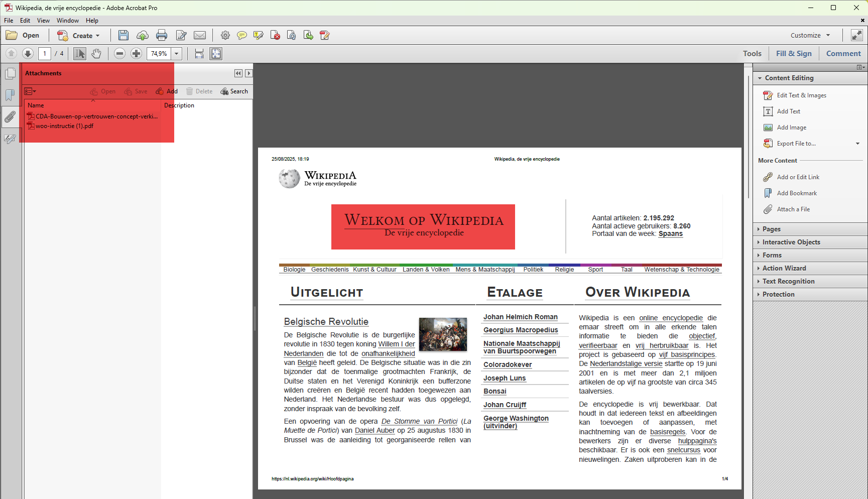Expand the Pages section
868x499 pixels.
[810, 229]
